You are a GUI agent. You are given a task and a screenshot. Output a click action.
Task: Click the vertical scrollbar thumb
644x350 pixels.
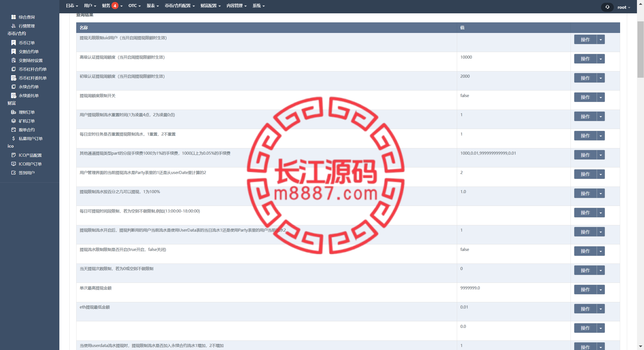[640, 50]
